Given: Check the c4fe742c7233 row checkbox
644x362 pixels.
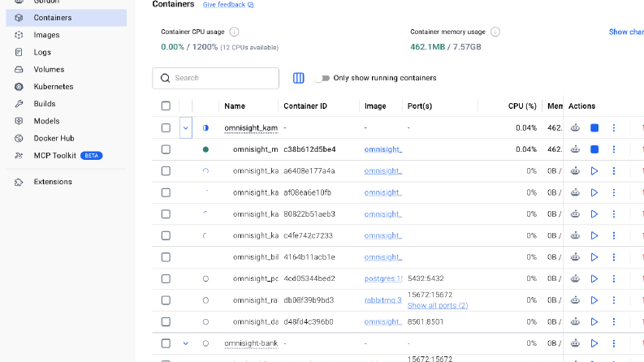Looking at the screenshot, I should [x=166, y=235].
